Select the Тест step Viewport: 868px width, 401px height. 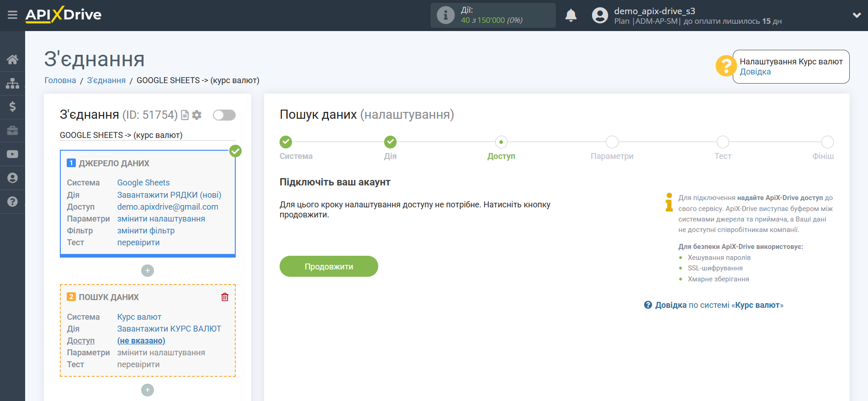click(x=723, y=142)
